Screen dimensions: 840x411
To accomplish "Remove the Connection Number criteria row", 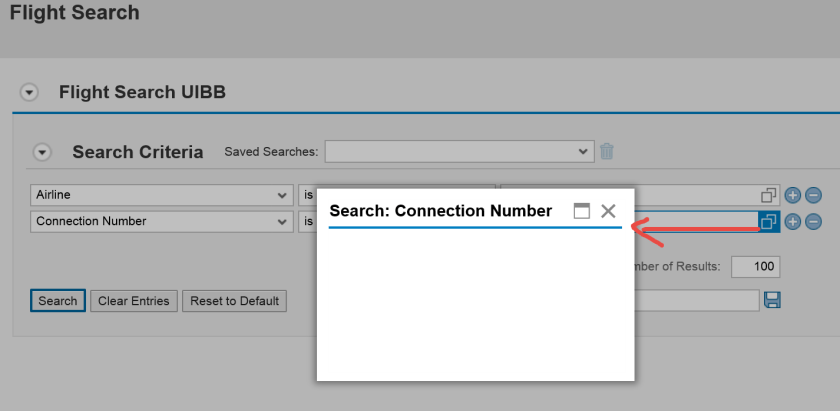I will (813, 221).
